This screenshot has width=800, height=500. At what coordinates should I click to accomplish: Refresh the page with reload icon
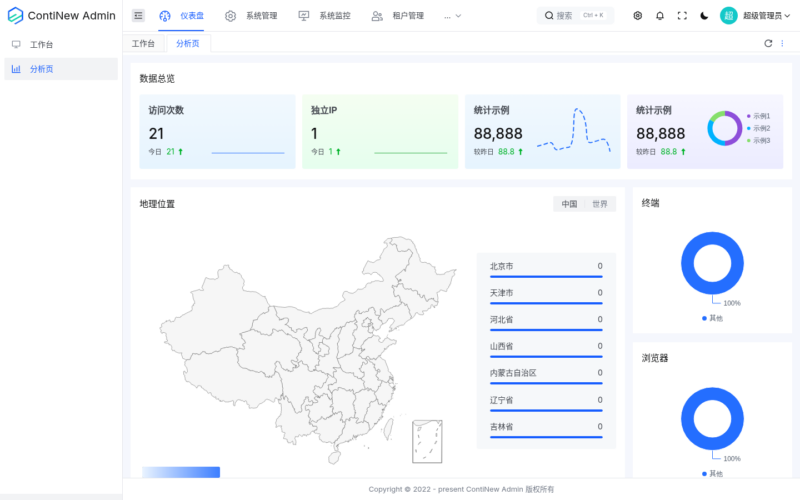click(x=768, y=43)
